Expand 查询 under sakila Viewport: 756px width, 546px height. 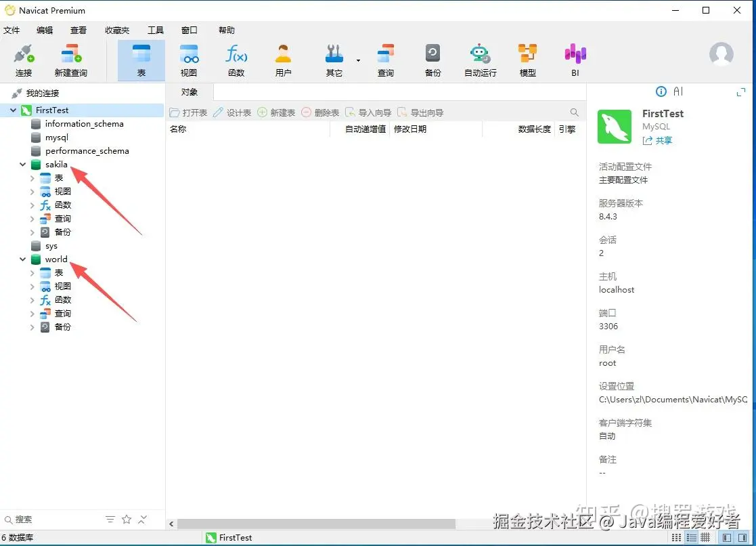(x=32, y=219)
